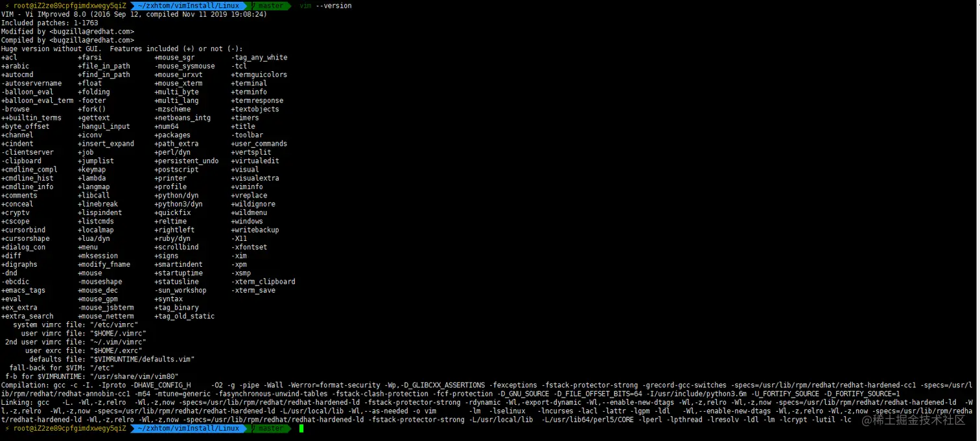
Task: Click the "+digraphs" feature entry
Action: click(19, 264)
